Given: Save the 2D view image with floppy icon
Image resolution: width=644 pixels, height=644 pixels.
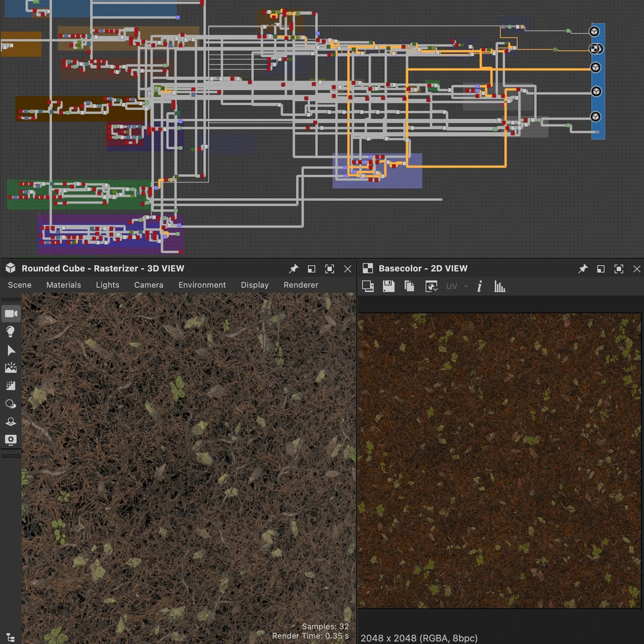Looking at the screenshot, I should 389,286.
